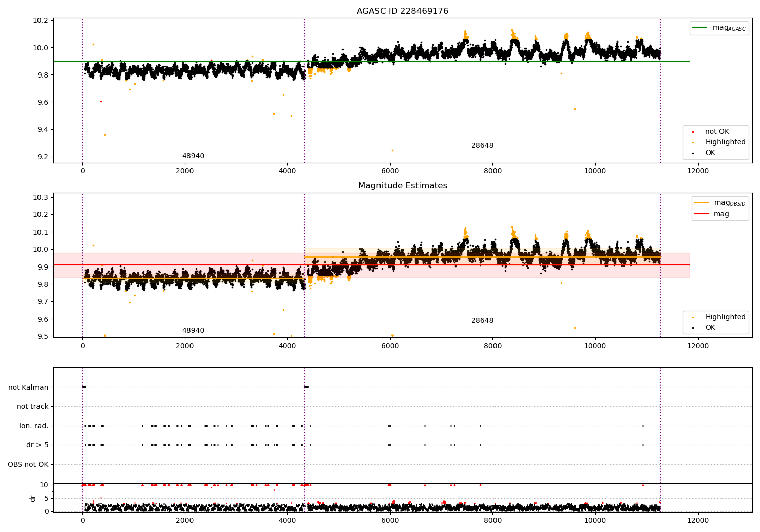Image resolution: width=760 pixels, height=532 pixels.
Task: Select the 'not OK' legend entry
Action: coord(717,132)
